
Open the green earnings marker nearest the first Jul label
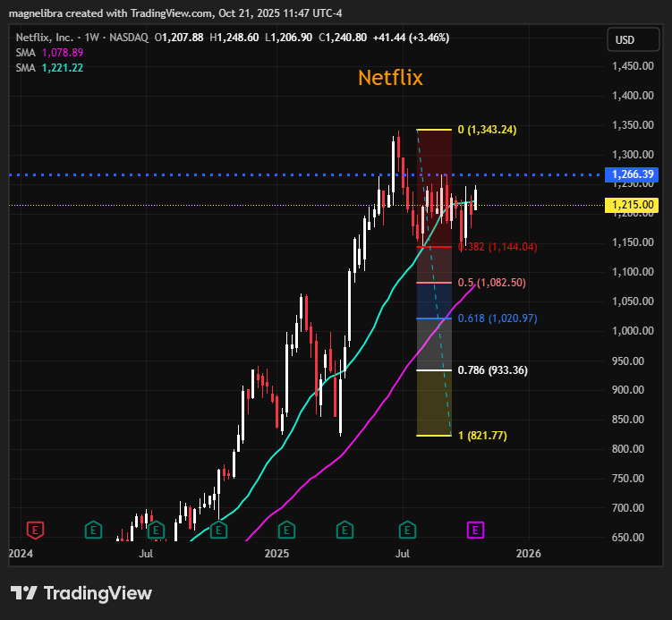[x=156, y=530]
